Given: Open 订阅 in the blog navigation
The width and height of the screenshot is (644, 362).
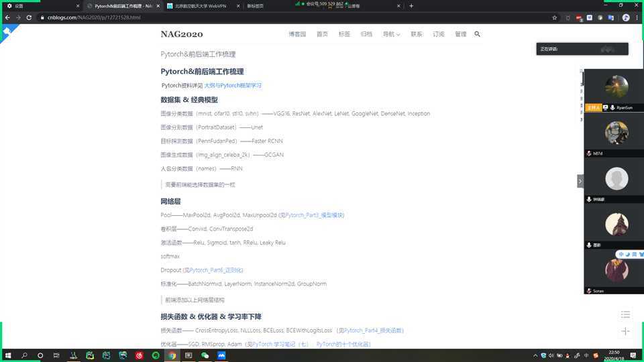Looking at the screenshot, I should tap(439, 34).
